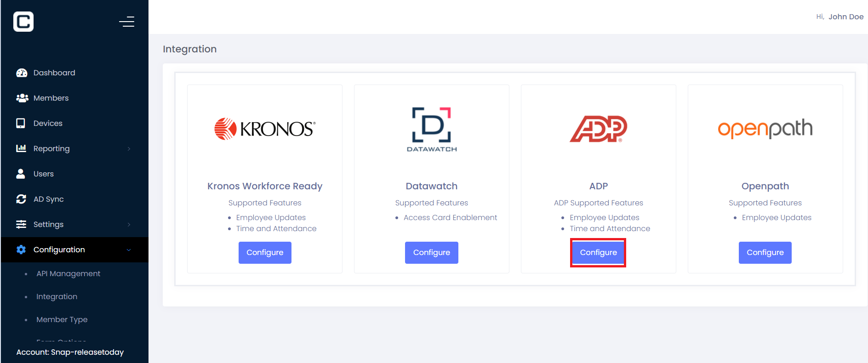Click the AD Sync refresh icon
The width and height of the screenshot is (868, 363).
pyautogui.click(x=21, y=199)
